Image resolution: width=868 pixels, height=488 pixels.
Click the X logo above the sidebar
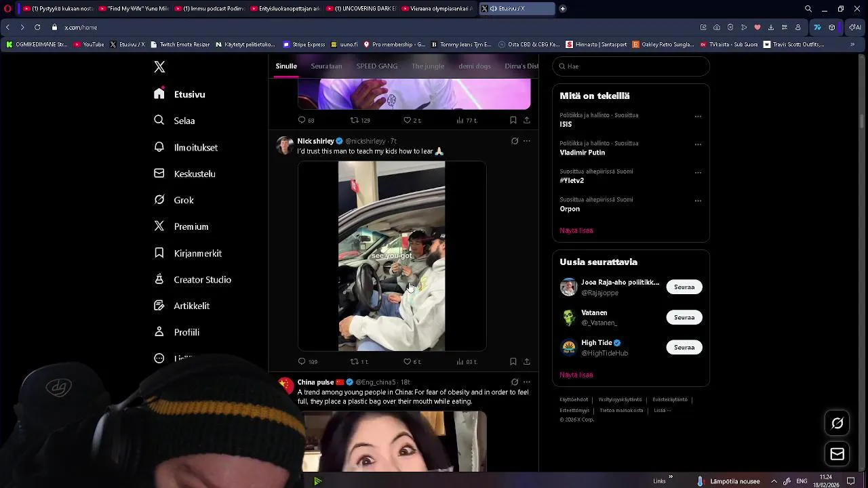point(159,66)
